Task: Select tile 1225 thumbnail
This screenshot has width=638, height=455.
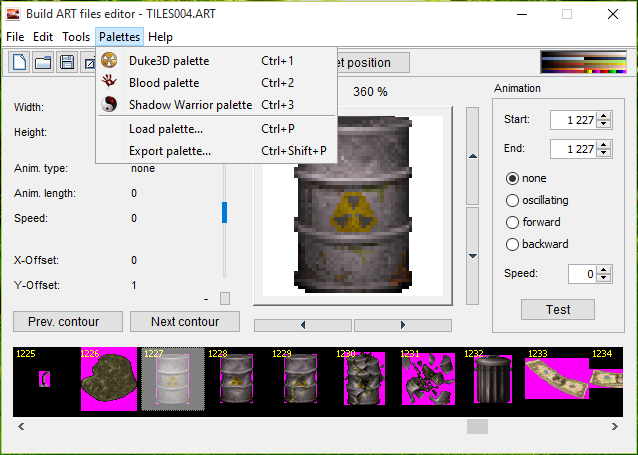Action: pyautogui.click(x=45, y=379)
